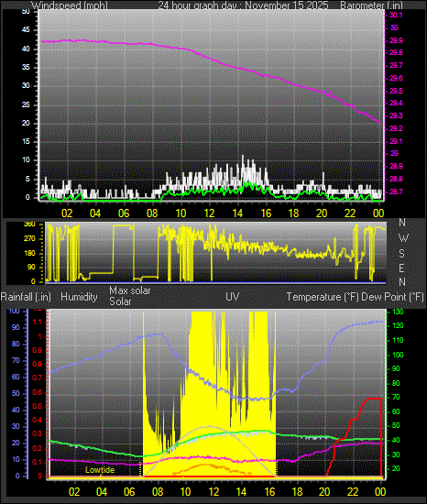Click the "Temperature (°F)" legend label

(323, 297)
